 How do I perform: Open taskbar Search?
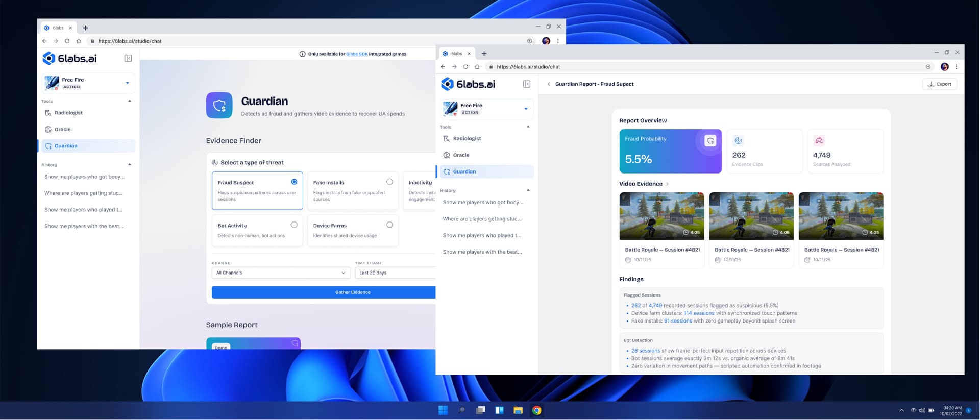pos(462,410)
